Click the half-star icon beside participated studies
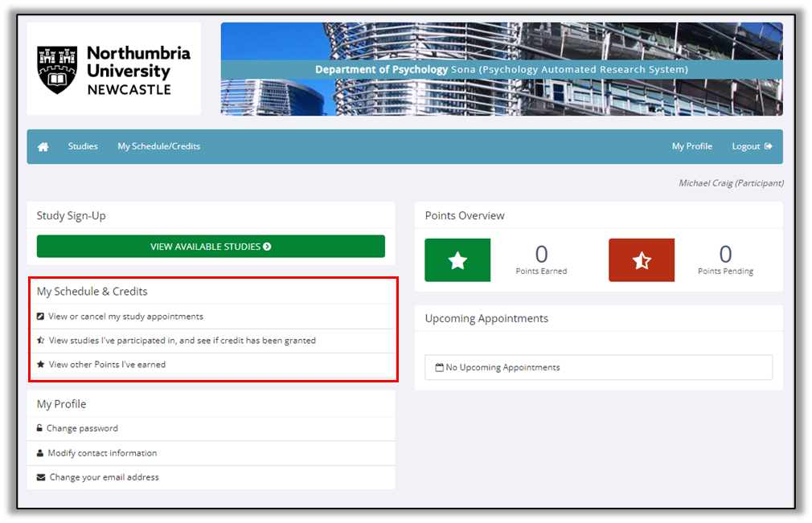 (x=41, y=341)
